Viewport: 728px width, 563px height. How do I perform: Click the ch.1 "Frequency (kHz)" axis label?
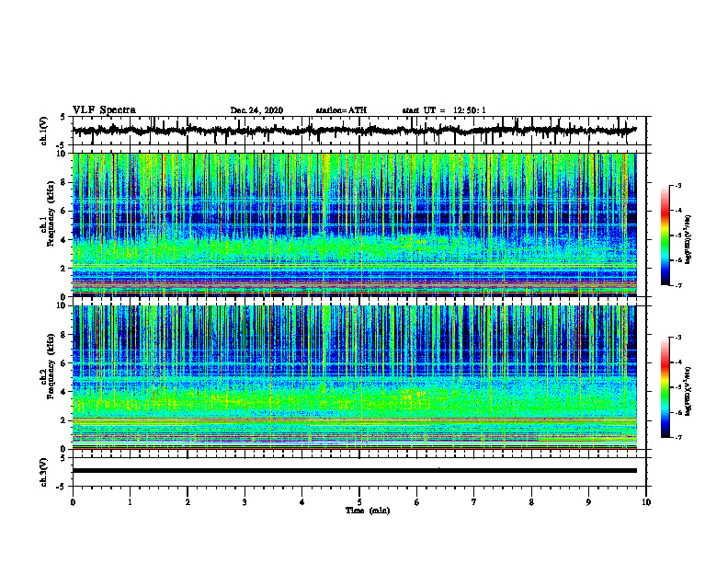coord(51,212)
